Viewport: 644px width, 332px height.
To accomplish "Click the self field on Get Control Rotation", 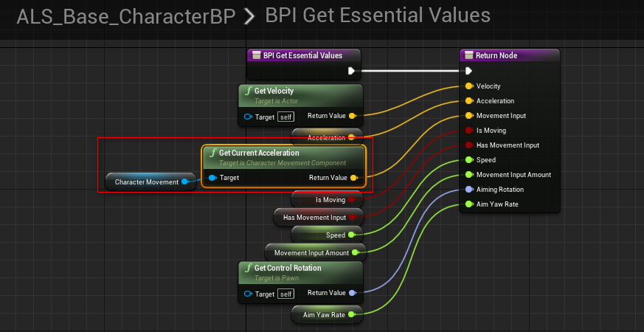I will tap(285, 294).
